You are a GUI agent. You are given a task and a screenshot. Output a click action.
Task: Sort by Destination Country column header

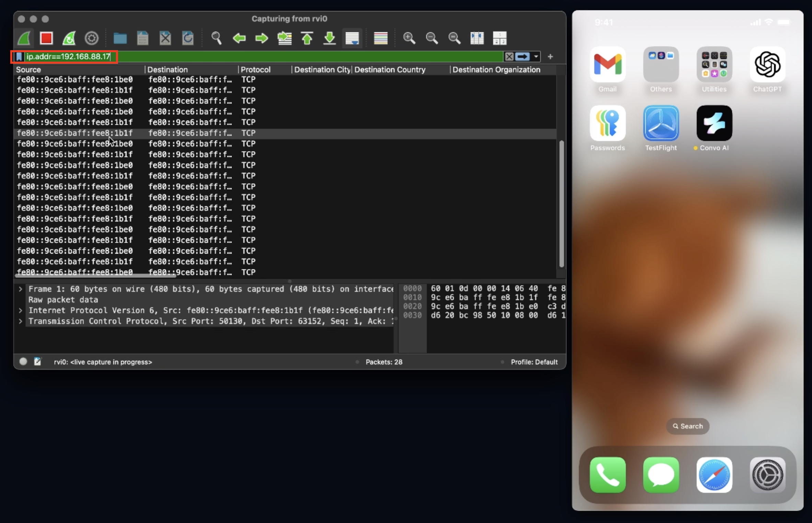(x=390, y=70)
